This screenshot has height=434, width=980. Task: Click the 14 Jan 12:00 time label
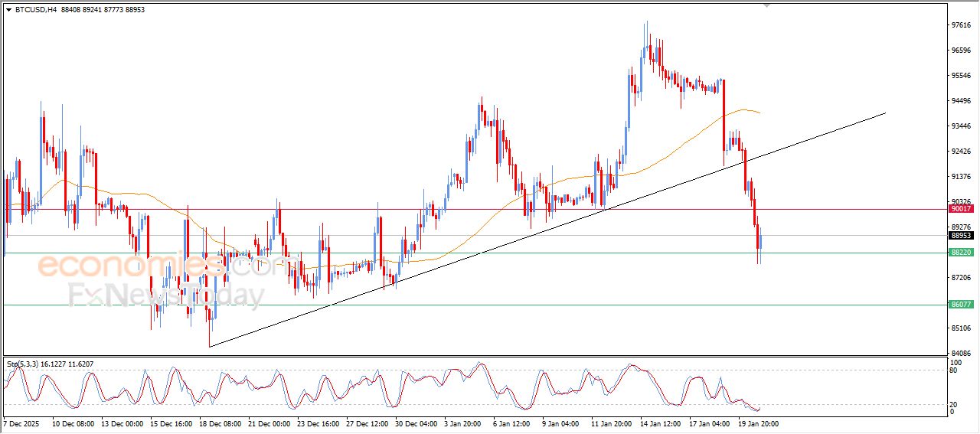[661, 423]
